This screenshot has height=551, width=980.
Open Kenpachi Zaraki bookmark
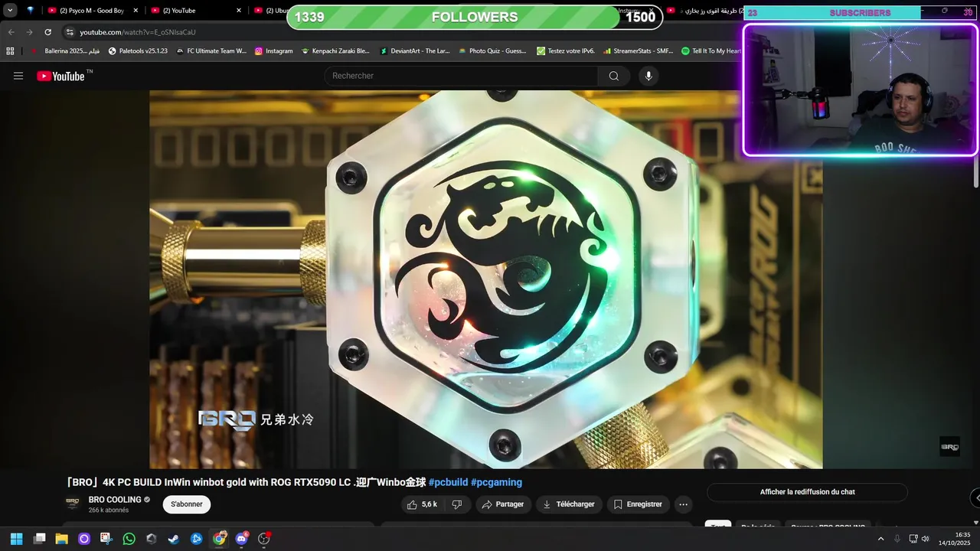click(x=335, y=51)
